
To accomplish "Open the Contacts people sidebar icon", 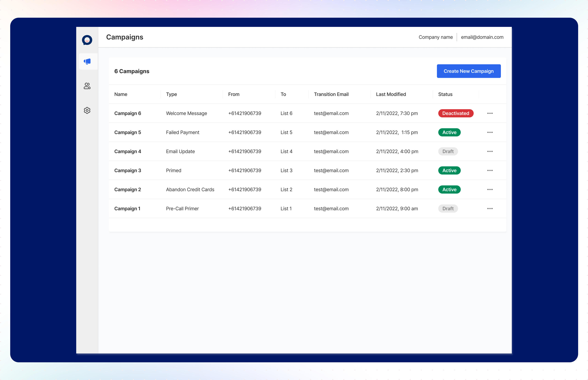I will coord(87,86).
